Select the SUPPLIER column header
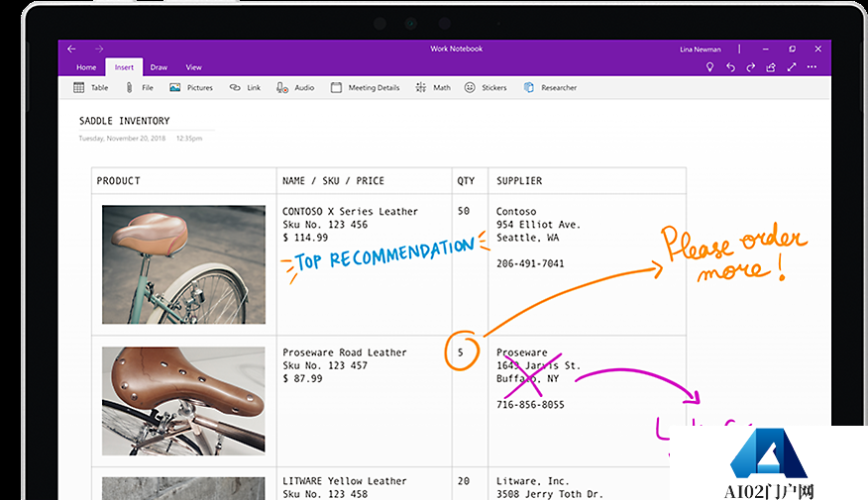868x500 pixels. (x=519, y=181)
